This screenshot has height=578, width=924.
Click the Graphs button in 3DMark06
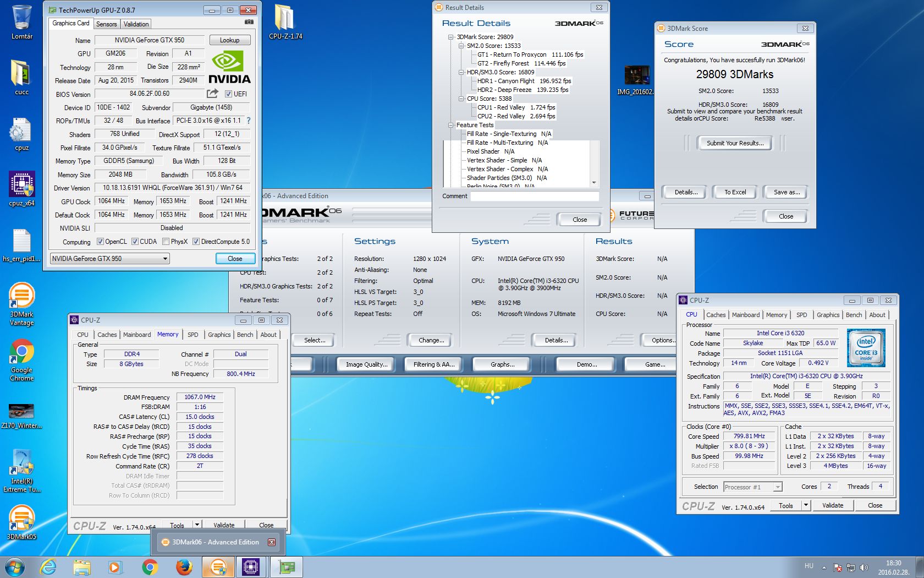click(x=502, y=364)
